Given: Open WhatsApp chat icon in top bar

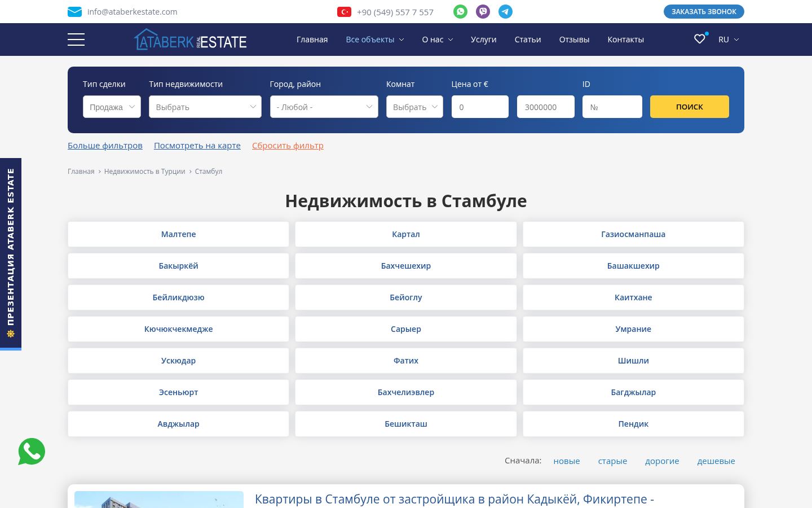Looking at the screenshot, I should [x=461, y=11].
